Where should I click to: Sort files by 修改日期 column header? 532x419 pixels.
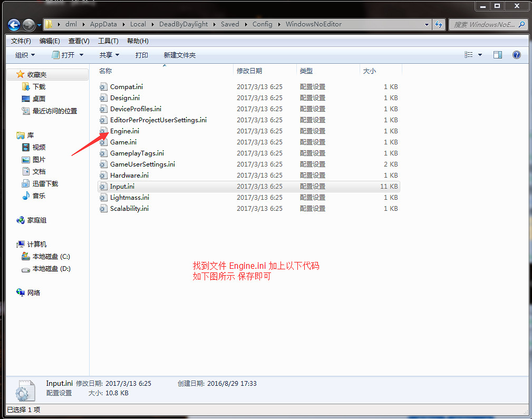pyautogui.click(x=249, y=71)
